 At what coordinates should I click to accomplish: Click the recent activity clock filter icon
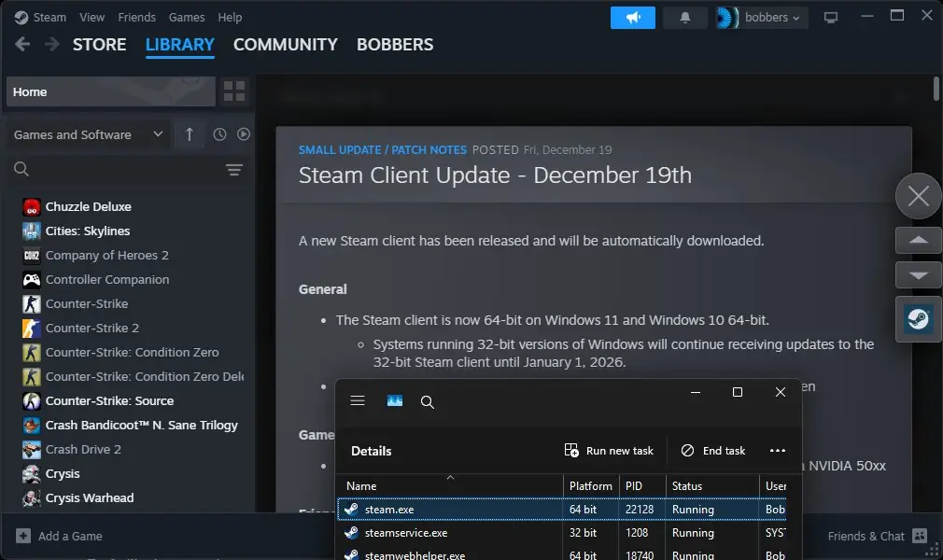coord(219,134)
